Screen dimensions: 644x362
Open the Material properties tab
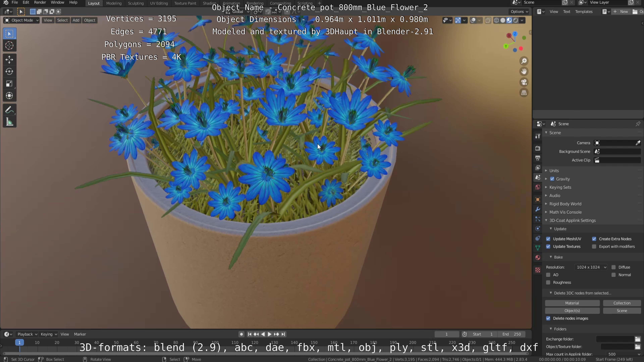click(x=538, y=258)
